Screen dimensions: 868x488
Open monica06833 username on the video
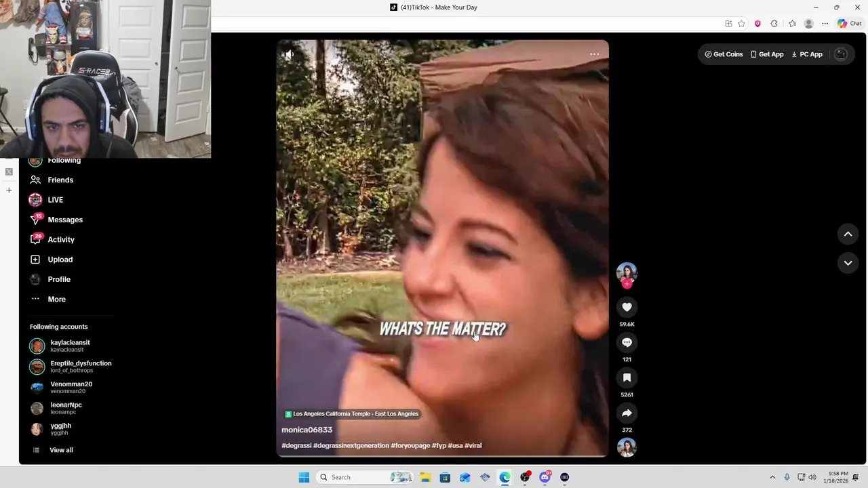coord(307,430)
